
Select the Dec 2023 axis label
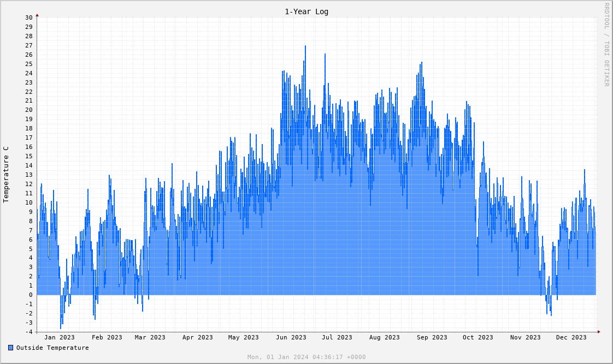(571, 337)
